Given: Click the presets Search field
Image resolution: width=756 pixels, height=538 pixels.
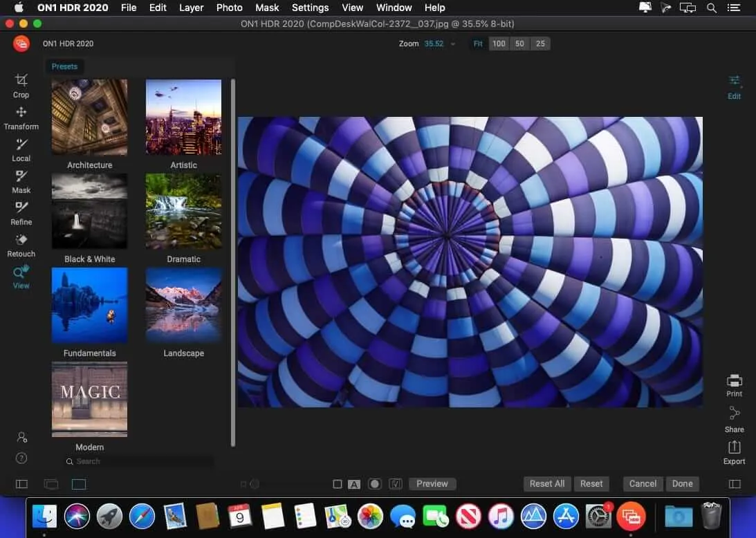Looking at the screenshot, I should tap(138, 461).
